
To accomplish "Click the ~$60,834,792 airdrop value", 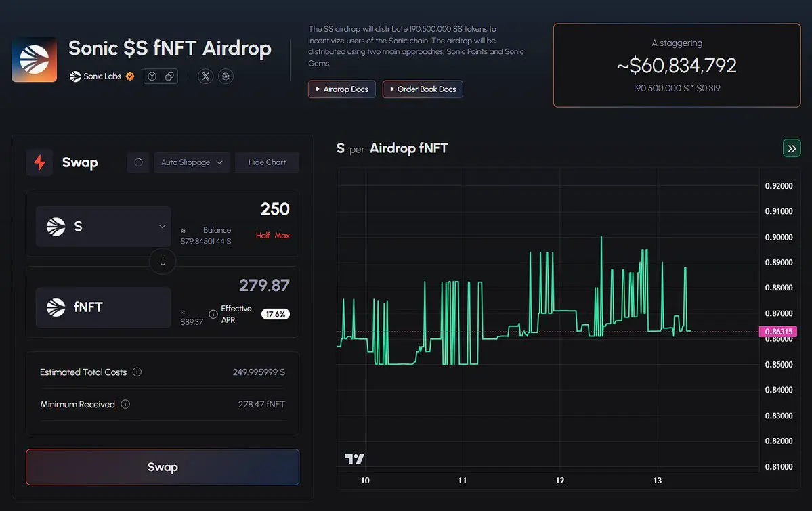I will tap(677, 66).
